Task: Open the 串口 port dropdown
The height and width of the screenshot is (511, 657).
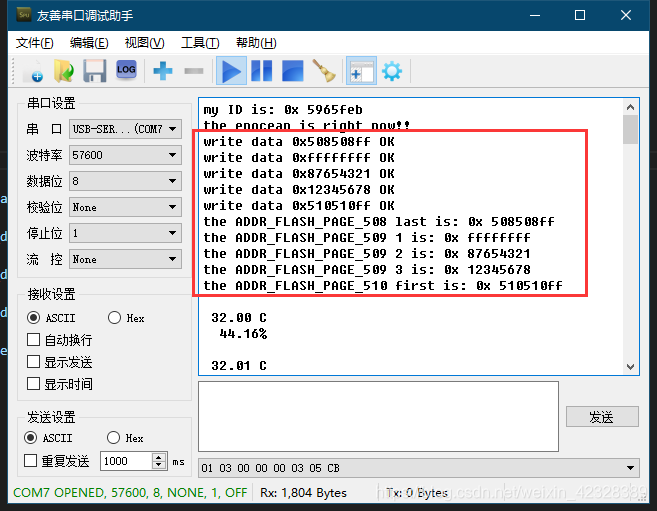Action: 125,129
